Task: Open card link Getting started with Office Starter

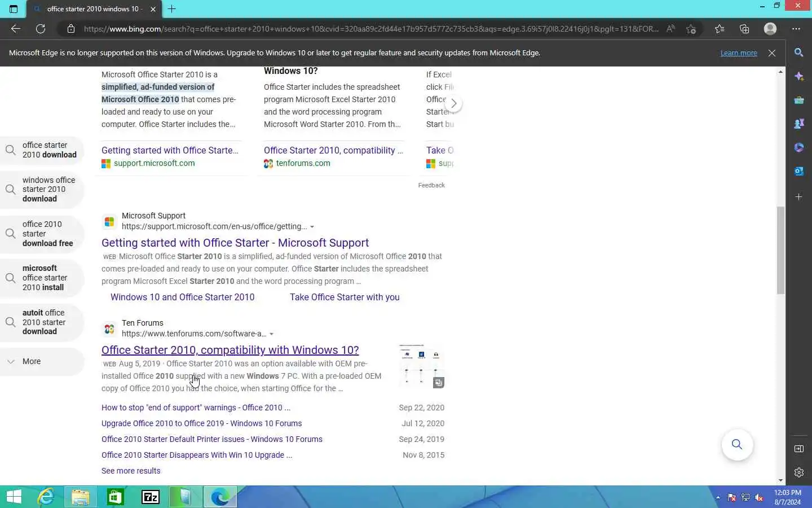Action: point(170,150)
